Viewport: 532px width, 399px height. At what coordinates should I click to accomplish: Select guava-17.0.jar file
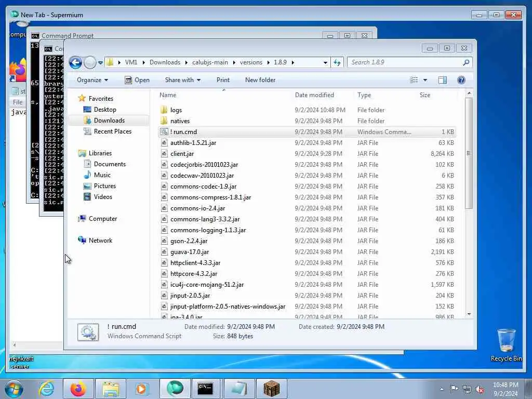point(189,252)
